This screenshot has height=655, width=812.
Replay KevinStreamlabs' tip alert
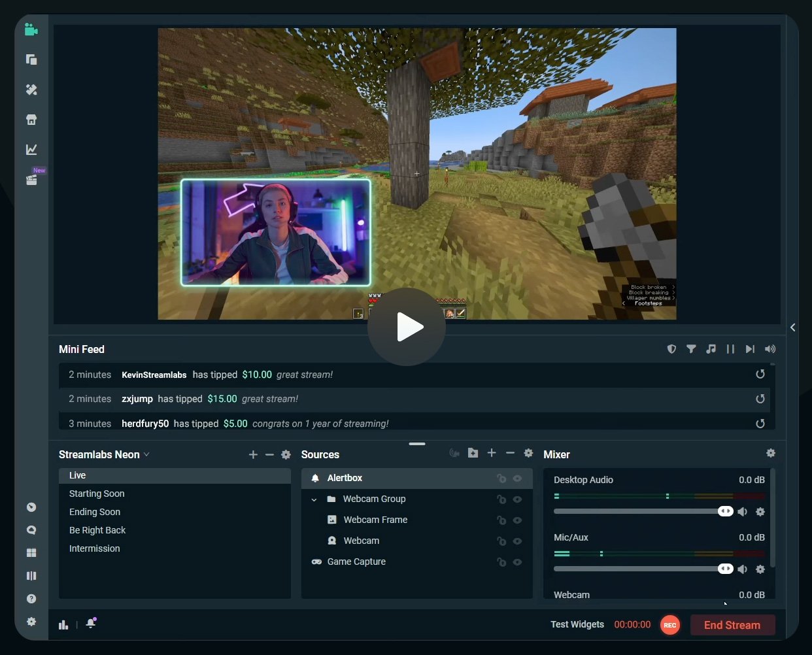[x=760, y=374]
